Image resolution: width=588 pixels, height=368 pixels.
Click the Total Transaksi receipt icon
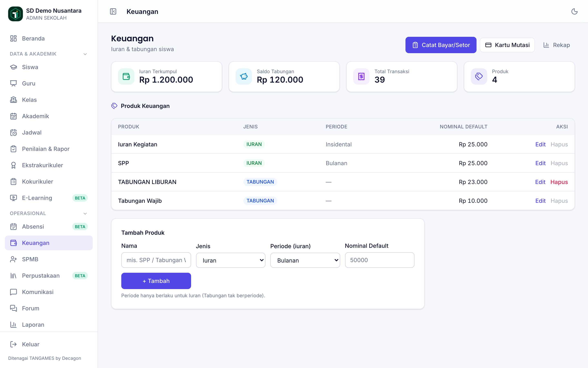point(361,76)
